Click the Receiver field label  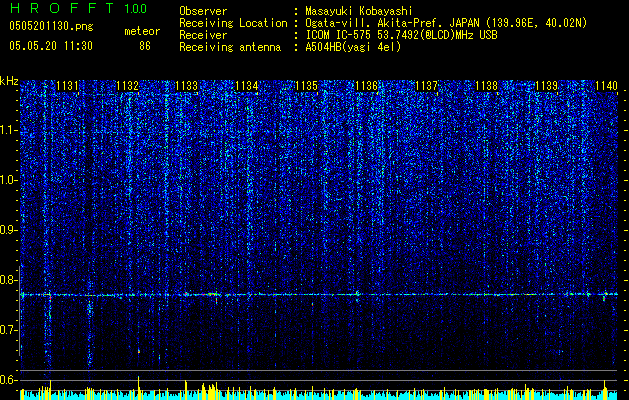[203, 35]
